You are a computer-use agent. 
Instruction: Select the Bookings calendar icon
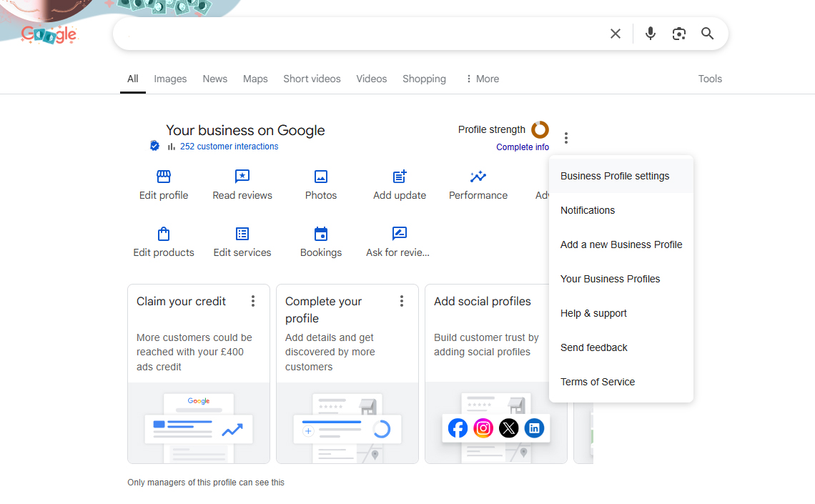tap(320, 233)
